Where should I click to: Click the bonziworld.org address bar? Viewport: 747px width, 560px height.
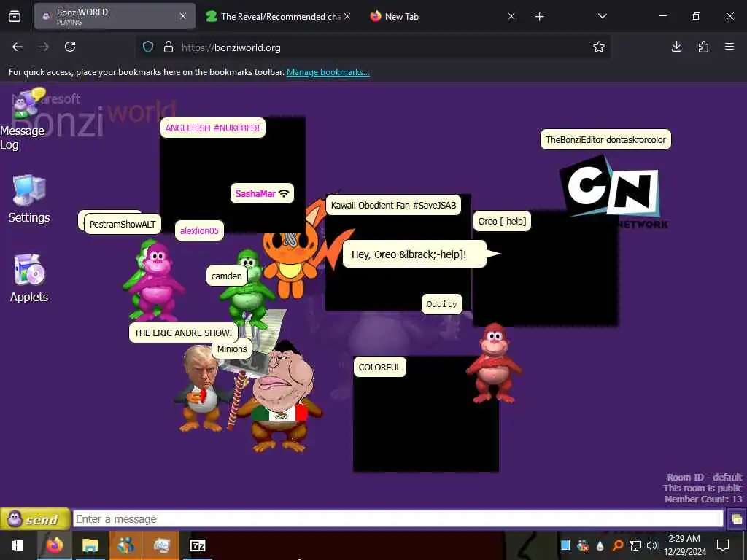tap(373, 47)
